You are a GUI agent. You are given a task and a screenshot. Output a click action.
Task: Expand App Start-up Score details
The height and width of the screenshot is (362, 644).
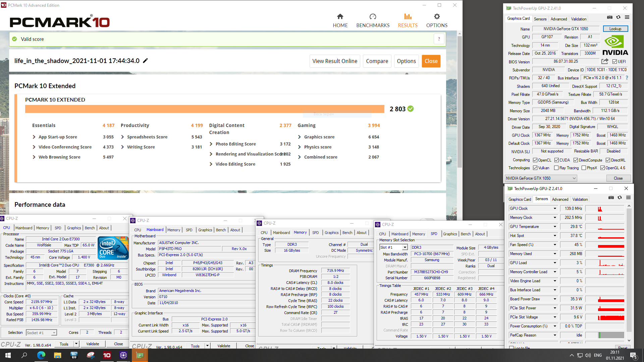(34, 137)
